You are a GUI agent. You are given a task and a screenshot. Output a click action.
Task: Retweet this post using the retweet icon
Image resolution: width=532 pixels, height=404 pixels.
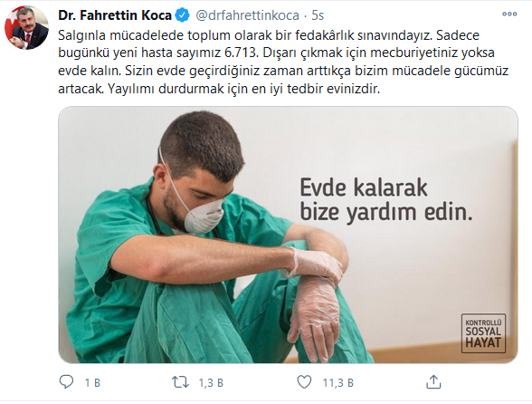pyautogui.click(x=180, y=382)
